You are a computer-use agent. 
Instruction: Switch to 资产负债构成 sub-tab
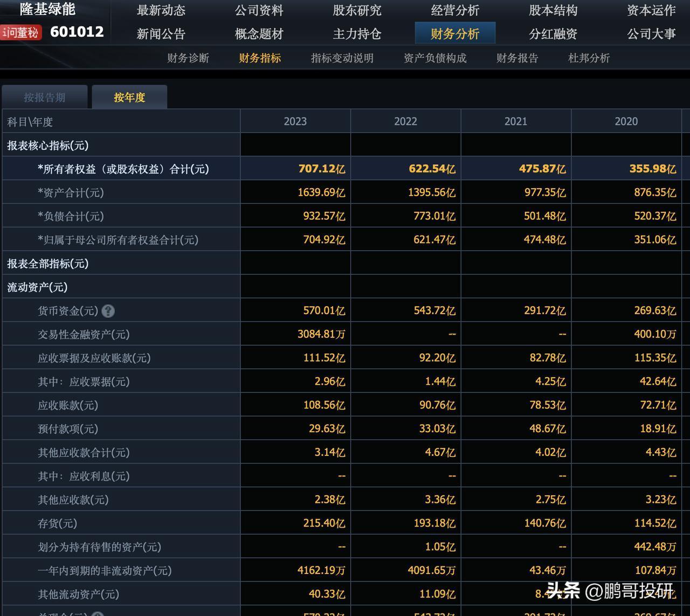click(x=435, y=58)
